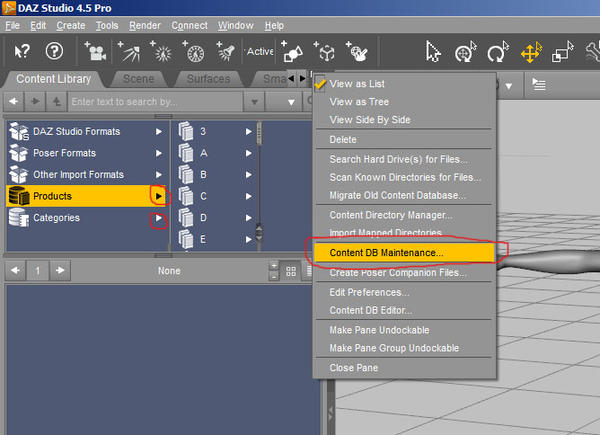Create a new point light
The height and width of the screenshot is (435, 600).
click(161, 51)
